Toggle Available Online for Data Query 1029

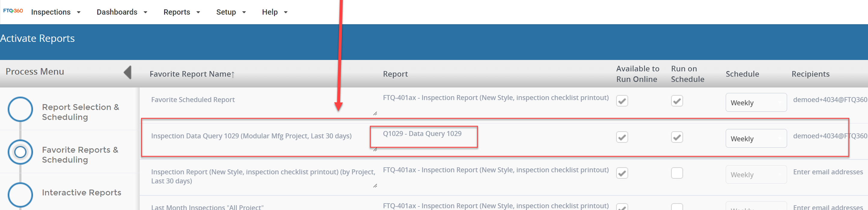pos(622,137)
